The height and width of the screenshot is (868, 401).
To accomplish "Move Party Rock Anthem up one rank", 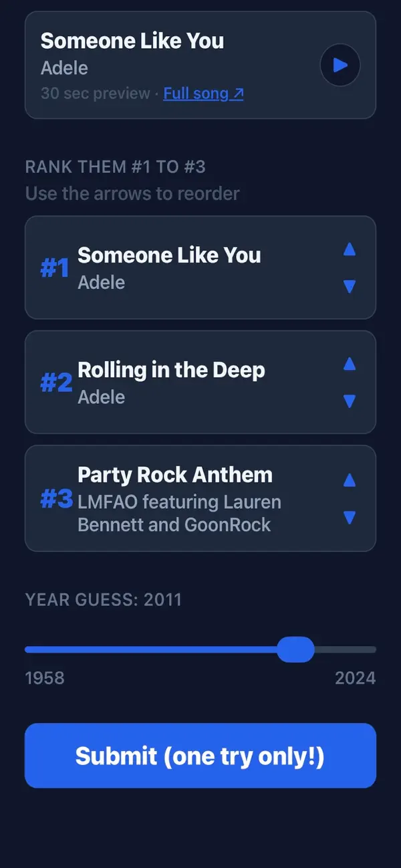I will [349, 480].
